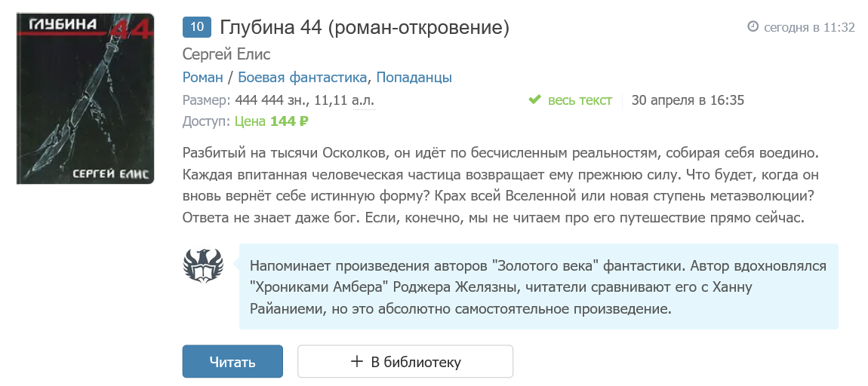868x386 pixels.
Task: Click the dotted-underlined 11,11 а.л. size value
Action: (343, 100)
